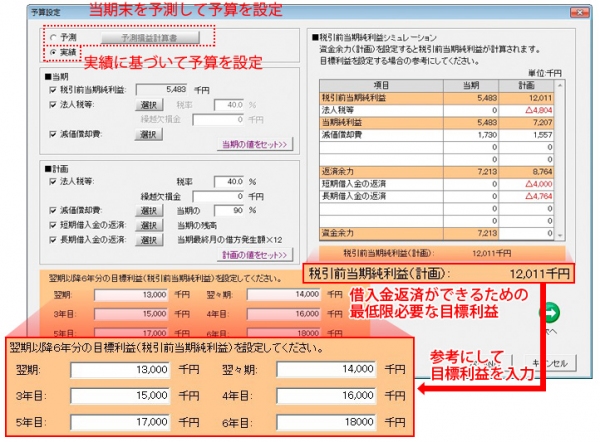Click the 法人税等 table row label
This screenshot has height=442, width=600.
pyautogui.click(x=338, y=110)
